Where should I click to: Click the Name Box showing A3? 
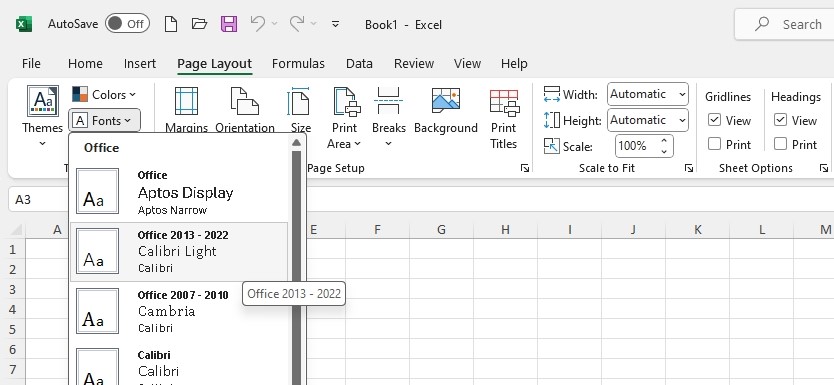[38, 199]
